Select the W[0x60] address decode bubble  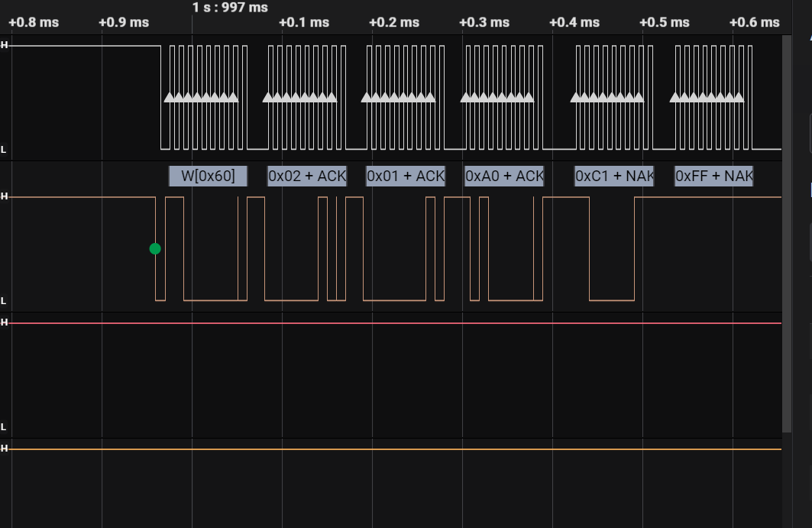[208, 176]
